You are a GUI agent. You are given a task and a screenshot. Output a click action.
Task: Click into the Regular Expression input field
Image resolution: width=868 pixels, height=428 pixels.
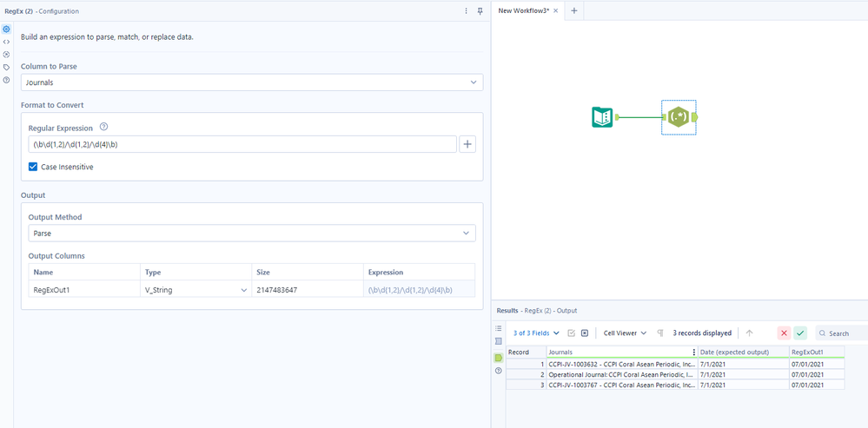242,144
